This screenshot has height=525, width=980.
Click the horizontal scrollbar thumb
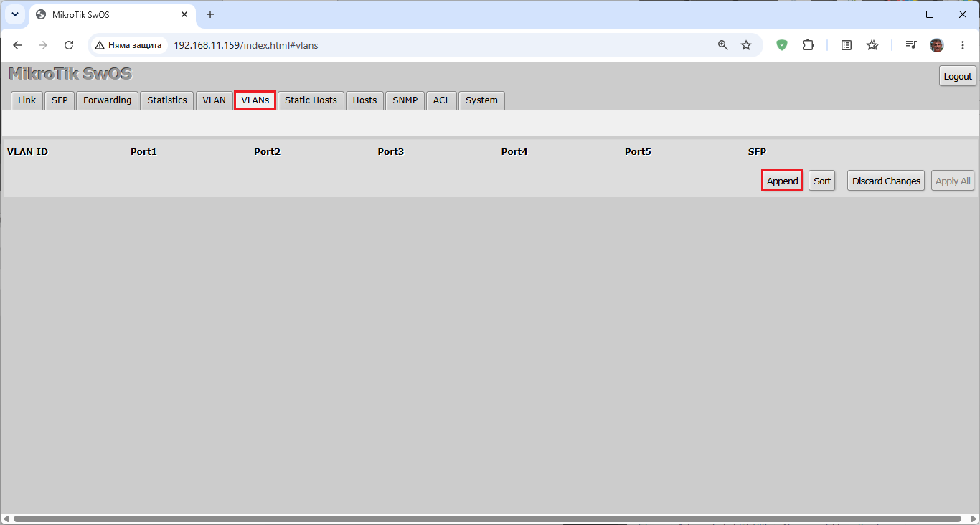[x=487, y=519]
